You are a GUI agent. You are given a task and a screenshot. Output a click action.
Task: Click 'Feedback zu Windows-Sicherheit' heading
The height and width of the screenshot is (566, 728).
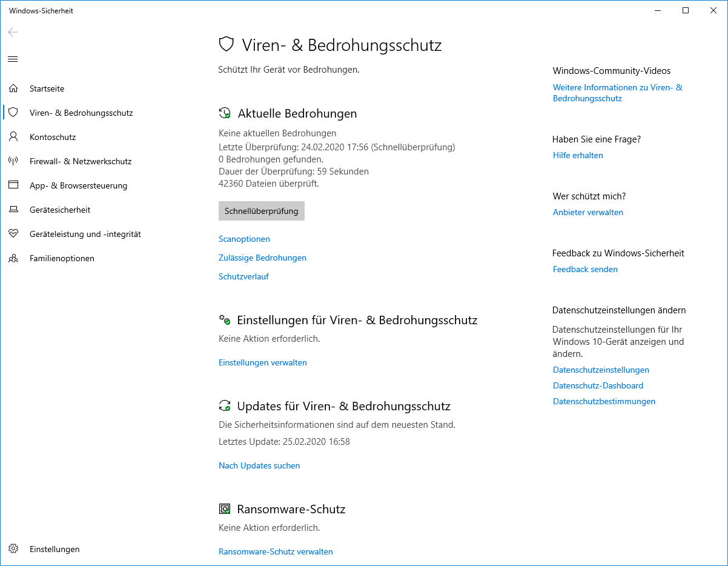coord(618,253)
